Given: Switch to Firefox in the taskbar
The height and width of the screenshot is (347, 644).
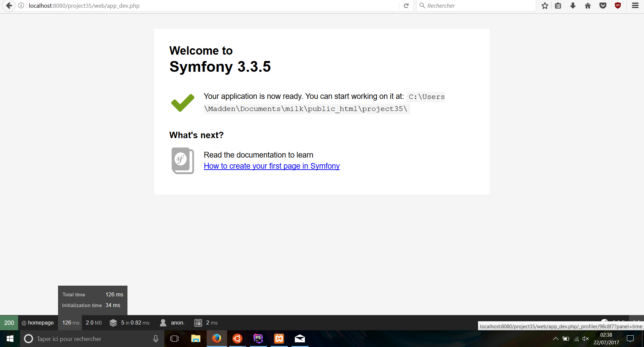Looking at the screenshot, I should [216, 339].
